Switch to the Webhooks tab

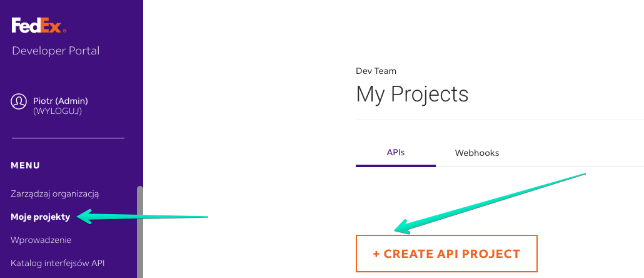477,153
